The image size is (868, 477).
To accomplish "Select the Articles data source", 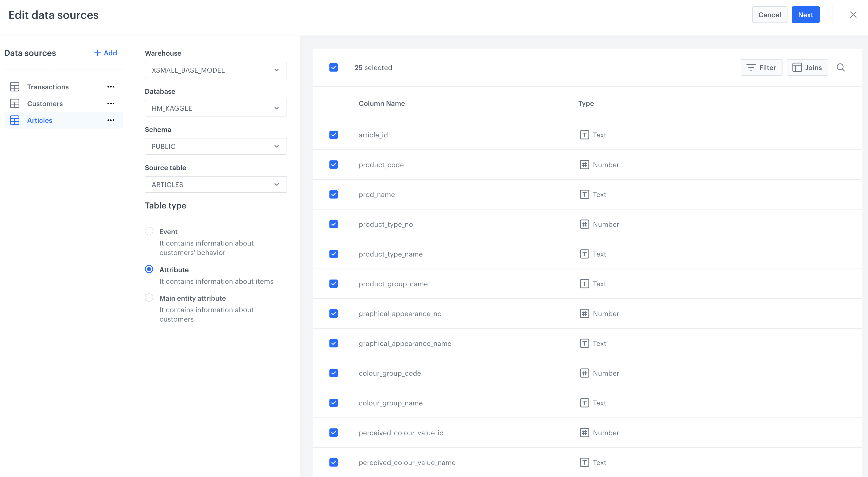I will click(40, 120).
